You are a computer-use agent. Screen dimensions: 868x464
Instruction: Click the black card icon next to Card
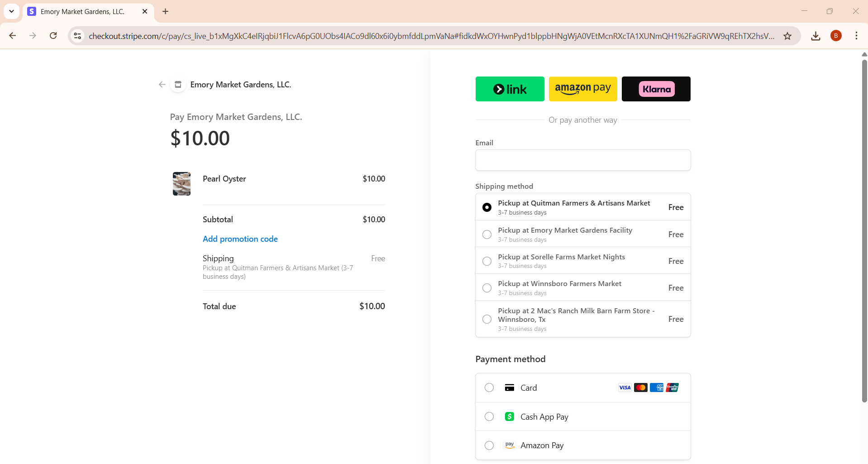(x=510, y=387)
